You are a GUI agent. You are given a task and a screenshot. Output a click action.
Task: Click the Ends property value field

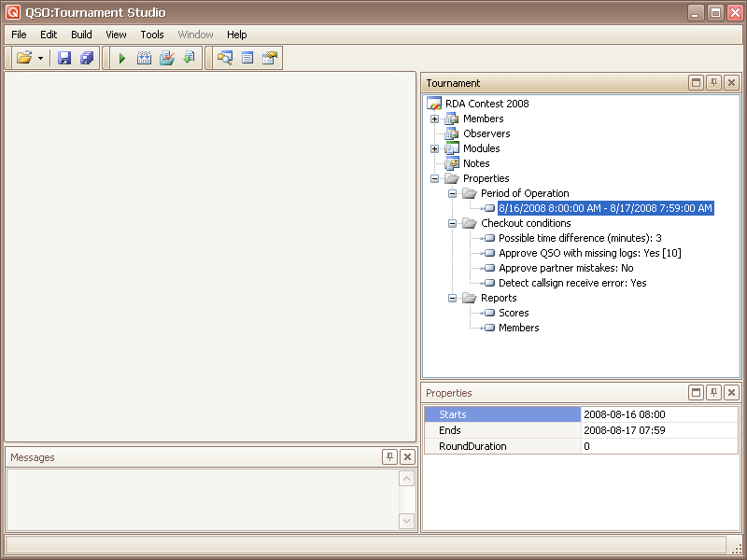[658, 430]
